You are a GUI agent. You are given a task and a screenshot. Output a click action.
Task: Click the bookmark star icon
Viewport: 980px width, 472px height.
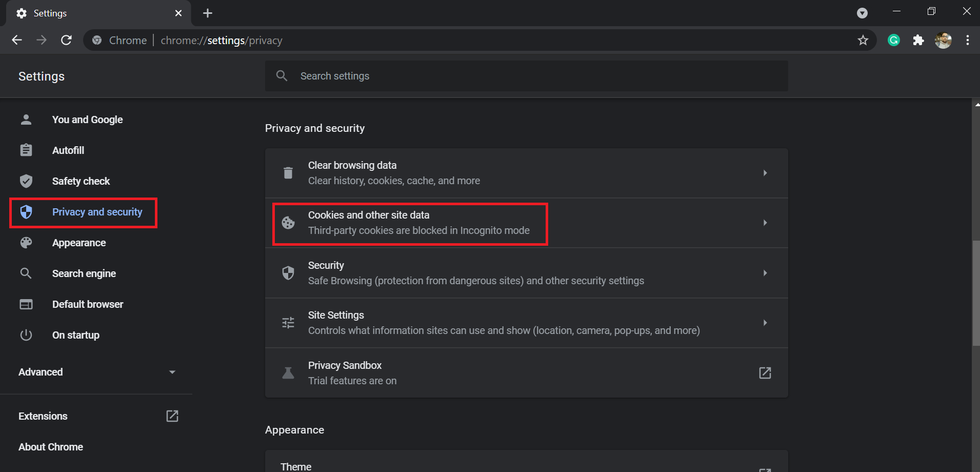pos(863,41)
